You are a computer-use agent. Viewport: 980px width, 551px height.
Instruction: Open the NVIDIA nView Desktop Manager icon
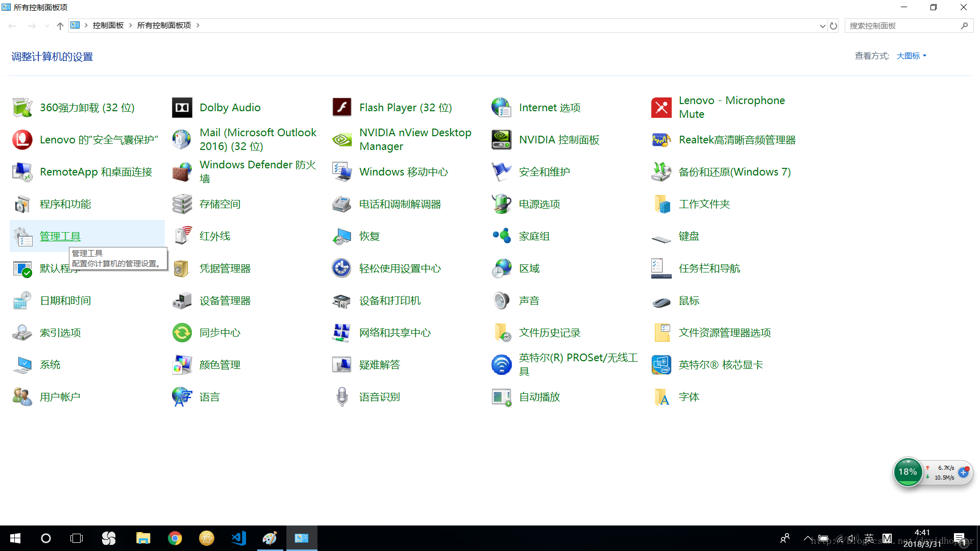(342, 140)
